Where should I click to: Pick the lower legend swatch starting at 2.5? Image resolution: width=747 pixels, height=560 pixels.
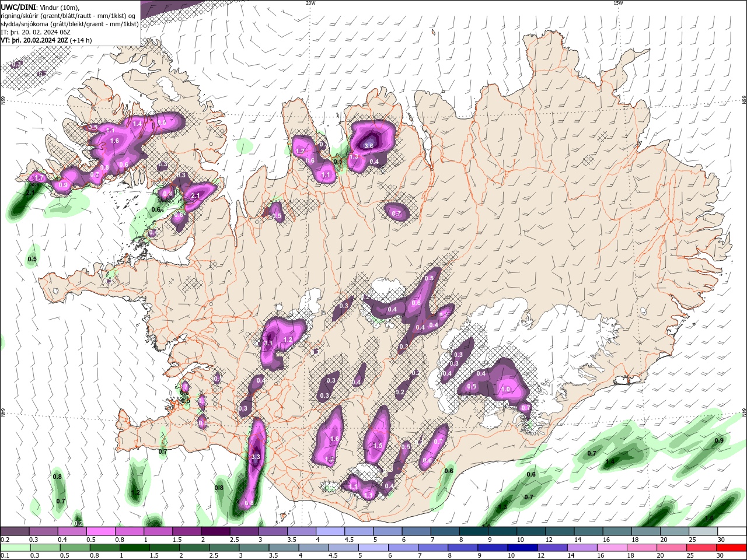point(224,548)
